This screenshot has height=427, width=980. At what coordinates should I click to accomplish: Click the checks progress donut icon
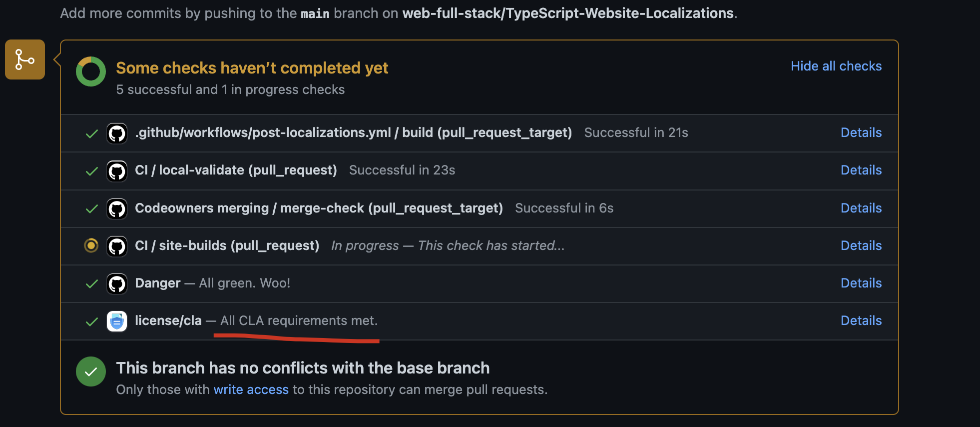(91, 71)
